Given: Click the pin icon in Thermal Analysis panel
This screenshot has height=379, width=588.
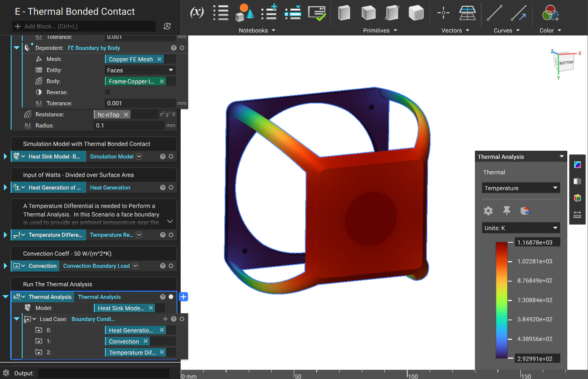Looking at the screenshot, I should (506, 211).
